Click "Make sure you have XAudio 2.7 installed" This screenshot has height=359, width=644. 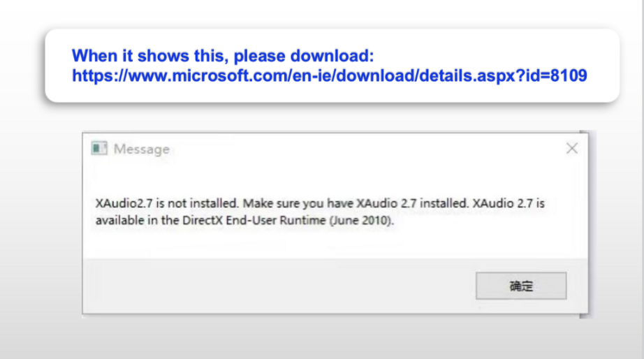(x=356, y=204)
